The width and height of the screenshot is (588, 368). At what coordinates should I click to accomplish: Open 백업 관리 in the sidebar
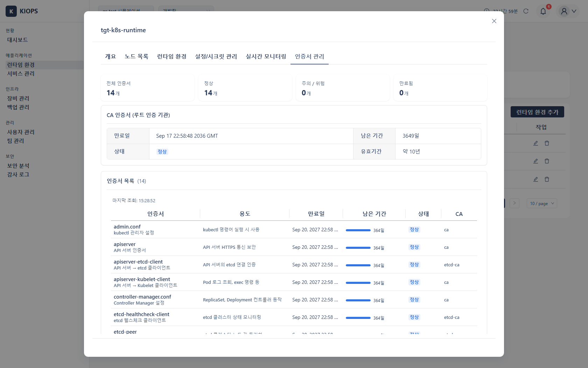coord(18,107)
